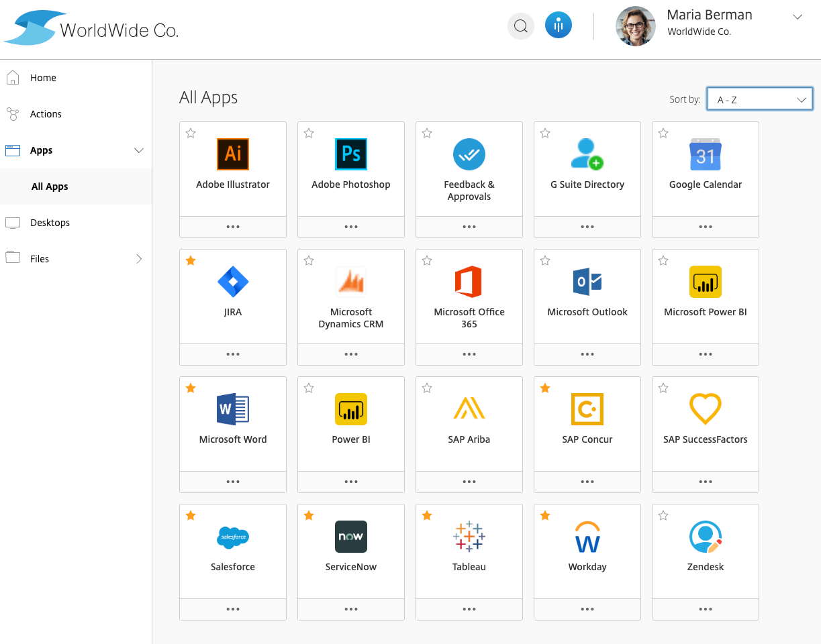Launch the Adobe Illustrator app icon
The width and height of the screenshot is (821, 644).
pos(233,154)
